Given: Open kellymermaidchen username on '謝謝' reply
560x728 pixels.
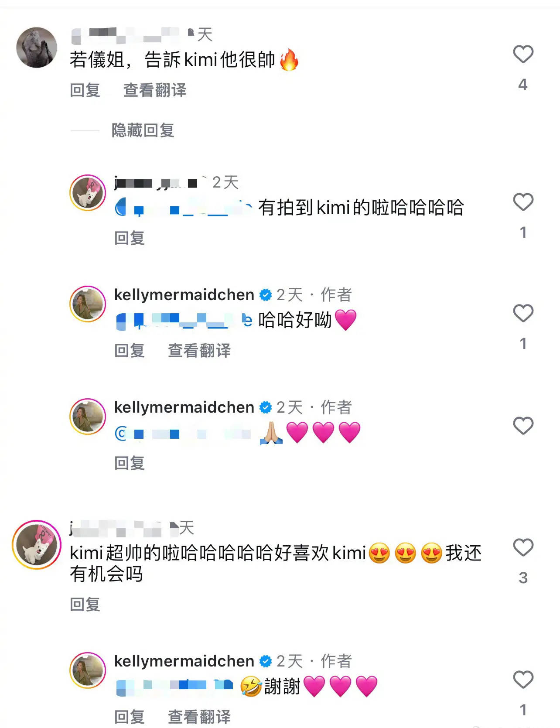Looking at the screenshot, I should pyautogui.click(x=184, y=661).
